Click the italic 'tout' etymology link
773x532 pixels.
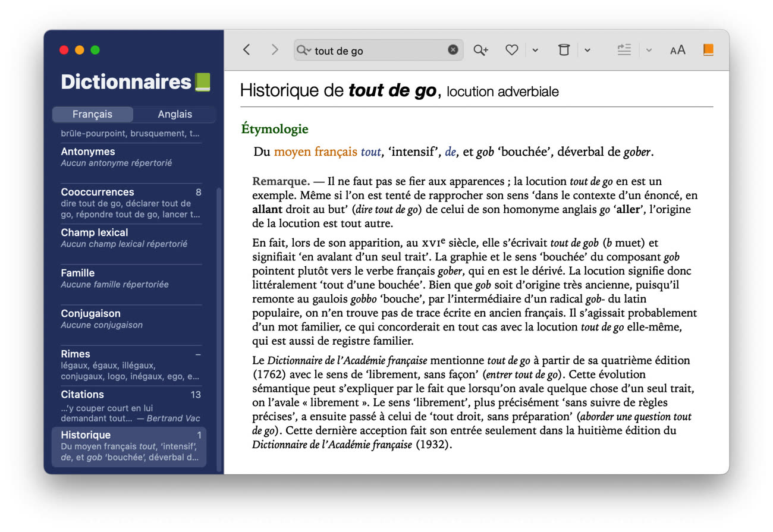pos(370,152)
